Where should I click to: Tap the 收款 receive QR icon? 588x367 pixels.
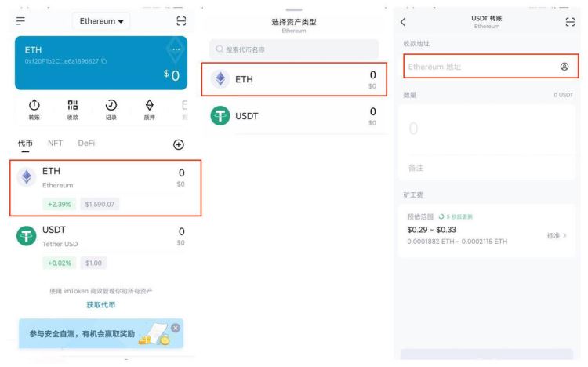72,109
